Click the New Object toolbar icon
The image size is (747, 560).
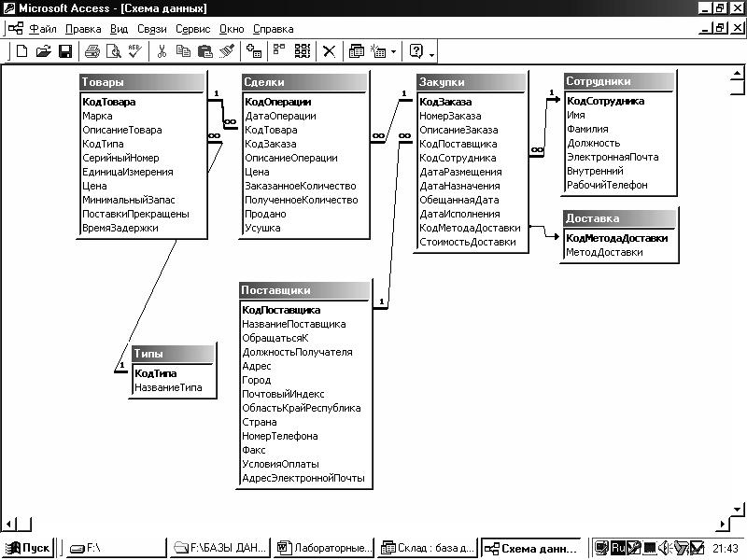378,51
